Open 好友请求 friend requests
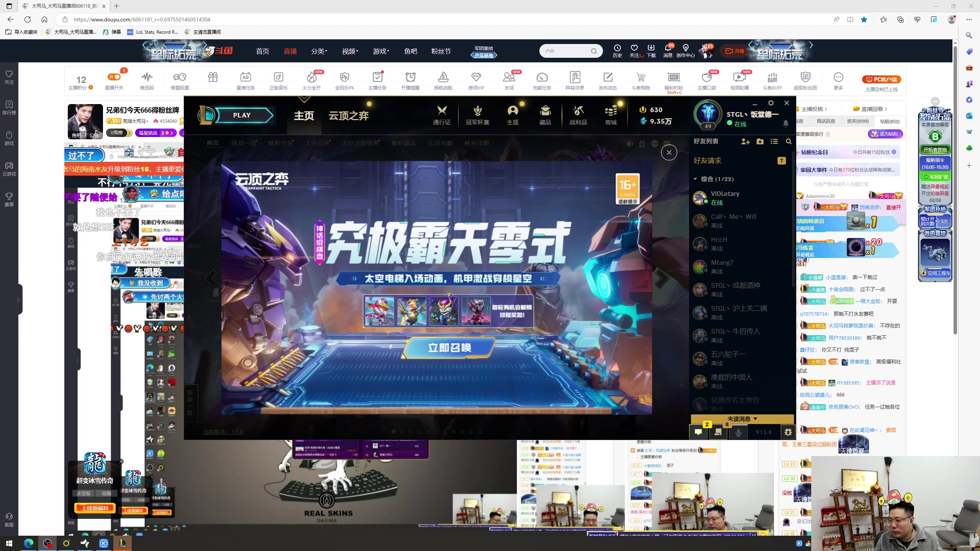980x551 pixels. pyautogui.click(x=740, y=161)
